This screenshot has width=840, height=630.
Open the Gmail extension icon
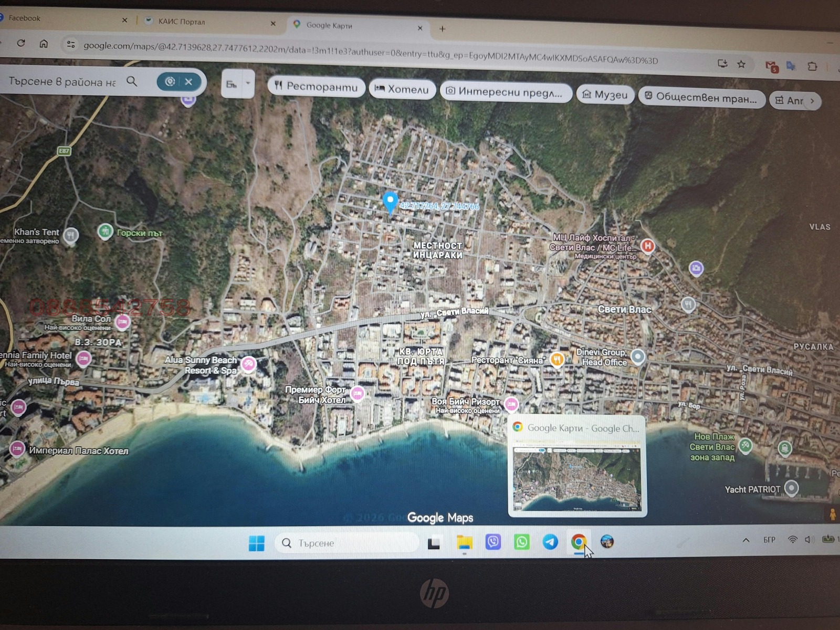[x=771, y=66]
